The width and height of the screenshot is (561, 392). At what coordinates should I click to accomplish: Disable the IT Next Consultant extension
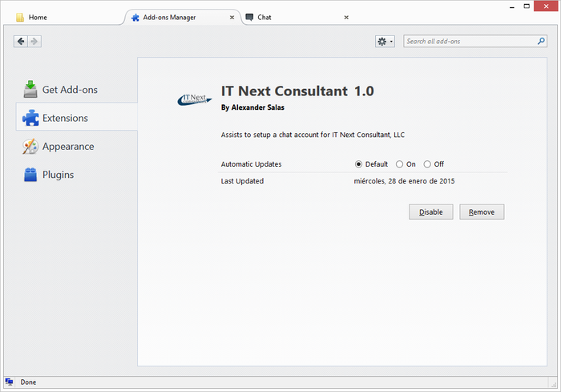point(431,212)
